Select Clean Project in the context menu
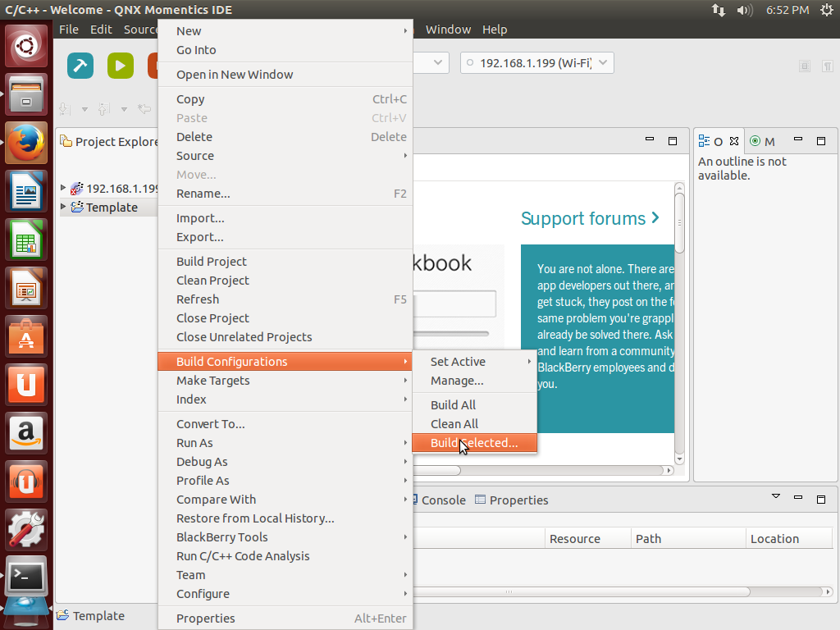Viewport: 840px width, 630px height. click(285, 281)
